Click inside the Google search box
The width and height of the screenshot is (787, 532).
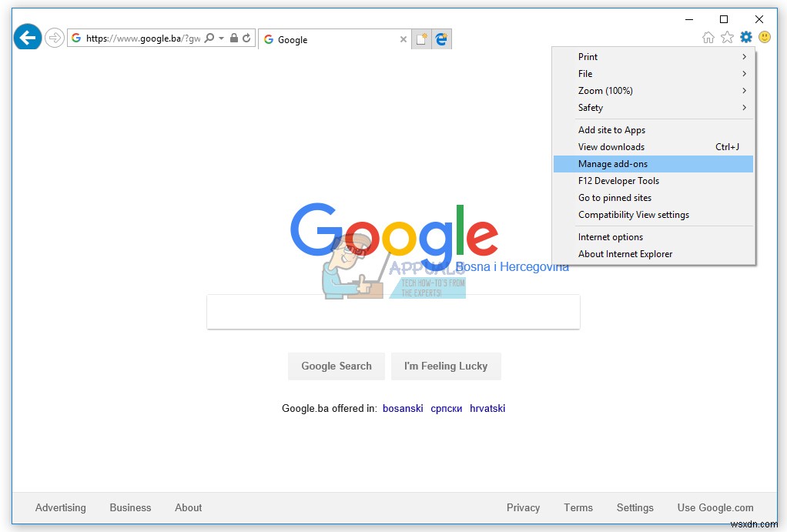[393, 311]
